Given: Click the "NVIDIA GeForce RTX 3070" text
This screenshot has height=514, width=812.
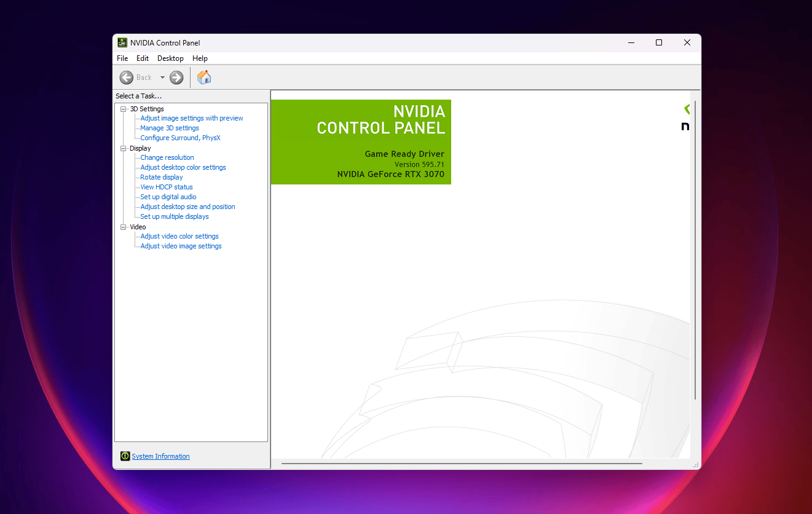Looking at the screenshot, I should point(391,174).
